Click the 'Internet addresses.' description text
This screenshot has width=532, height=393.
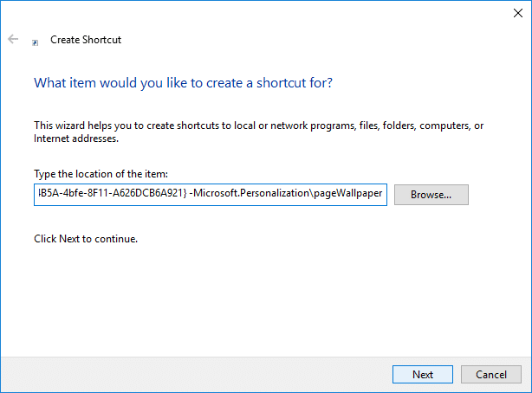[x=76, y=139]
